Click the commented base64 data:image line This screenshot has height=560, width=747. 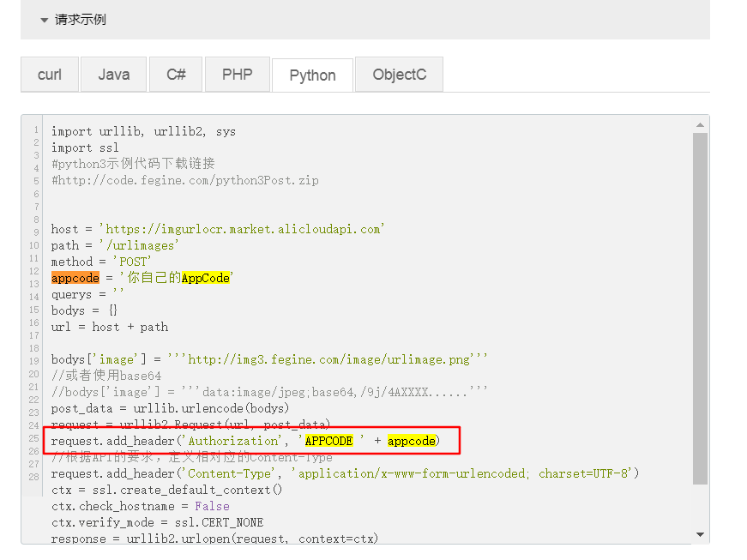(269, 392)
